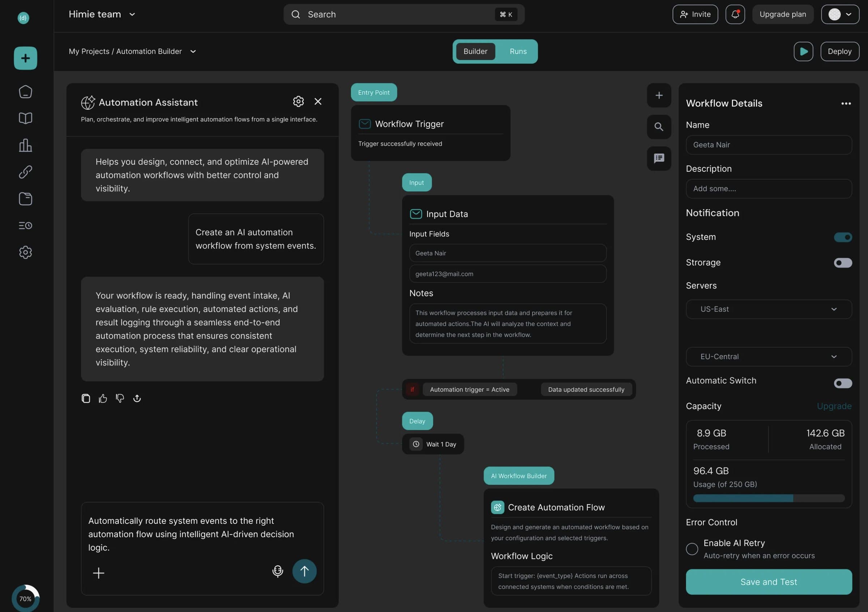This screenshot has height=612, width=868.
Task: Expand the Himie team dropdown
Action: 132,14
